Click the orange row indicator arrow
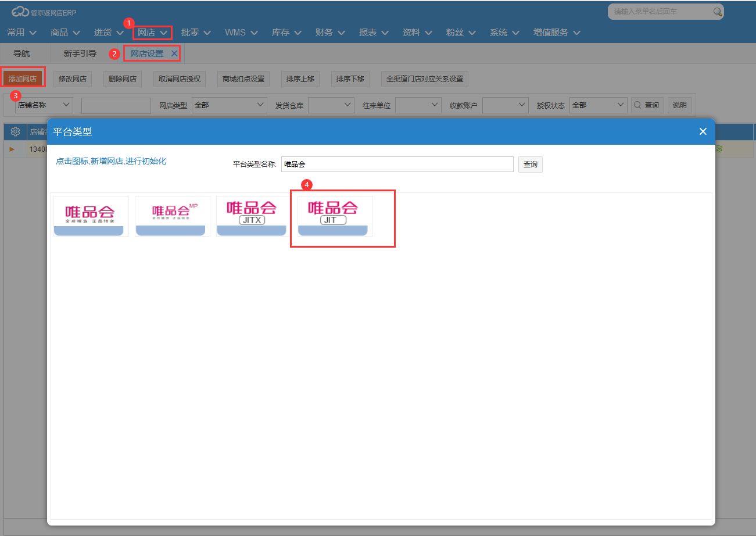 coord(12,150)
